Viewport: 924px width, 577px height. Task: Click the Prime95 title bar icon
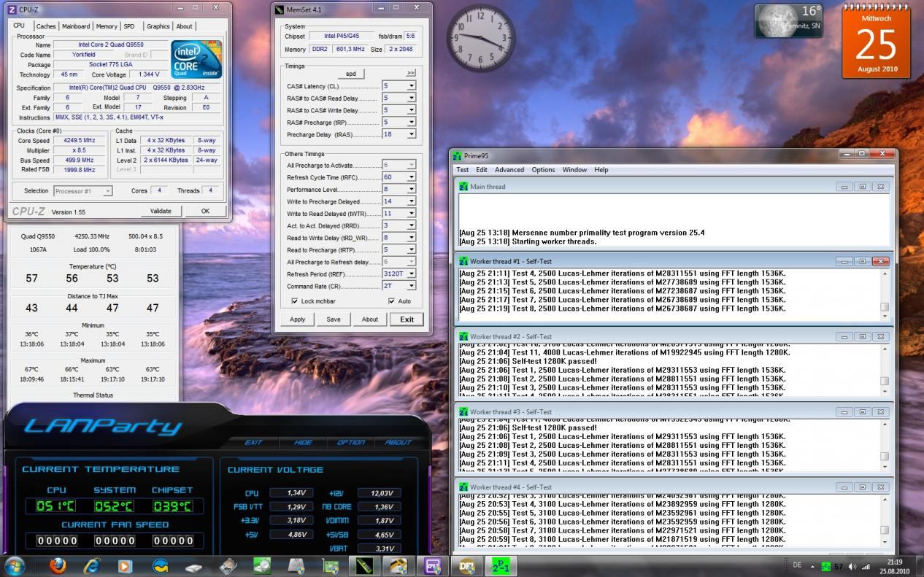tap(457, 155)
